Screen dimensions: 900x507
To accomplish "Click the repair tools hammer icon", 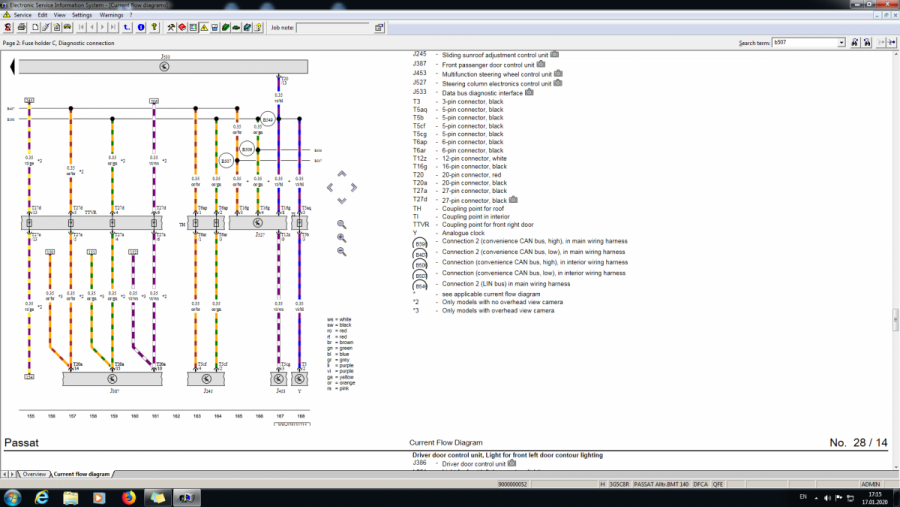I will pyautogui.click(x=173, y=27).
